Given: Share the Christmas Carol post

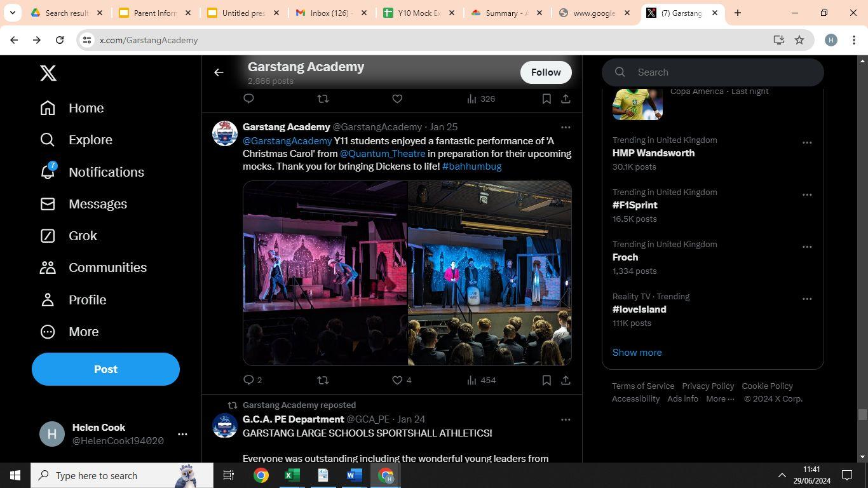Looking at the screenshot, I should (x=566, y=380).
